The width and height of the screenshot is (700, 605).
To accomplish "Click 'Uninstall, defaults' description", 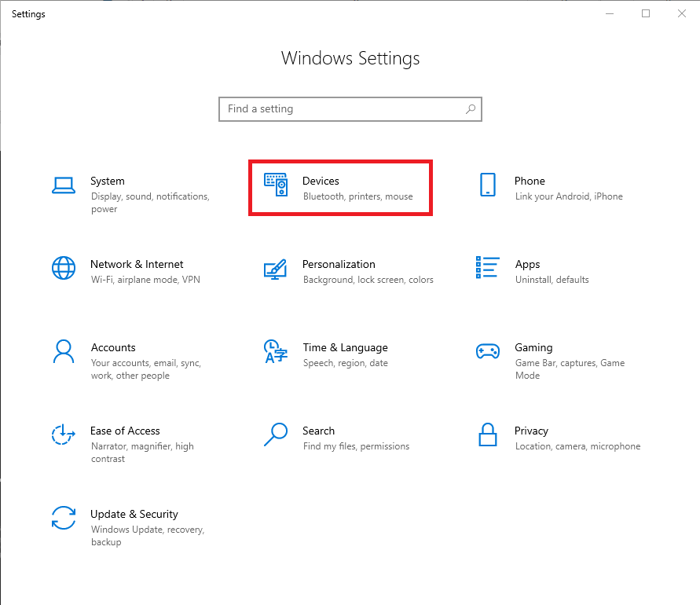I will pyautogui.click(x=552, y=280).
